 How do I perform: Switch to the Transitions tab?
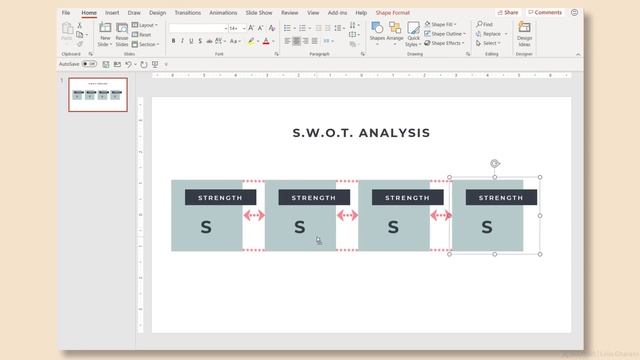pos(188,13)
